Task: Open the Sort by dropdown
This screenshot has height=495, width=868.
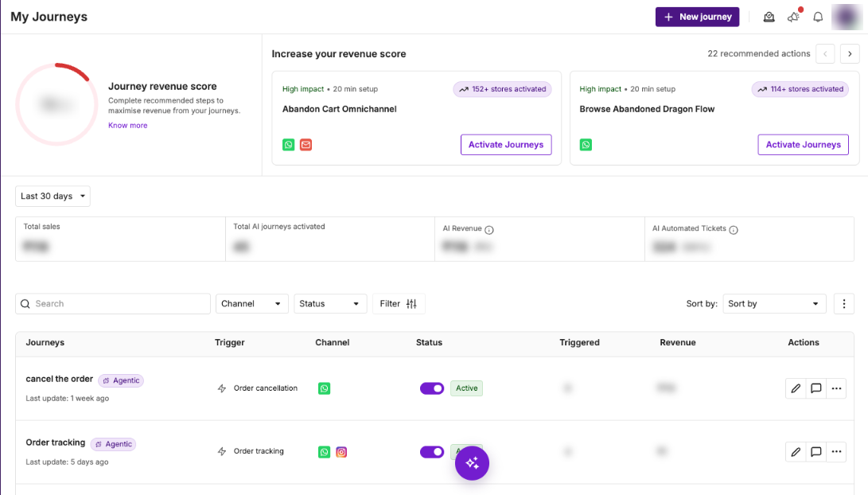Action: click(x=774, y=303)
